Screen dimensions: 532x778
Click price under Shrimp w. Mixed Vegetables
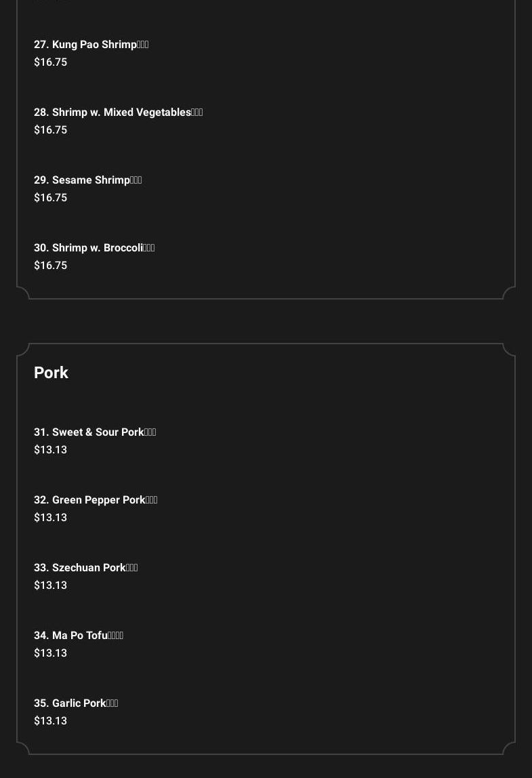[51, 130]
